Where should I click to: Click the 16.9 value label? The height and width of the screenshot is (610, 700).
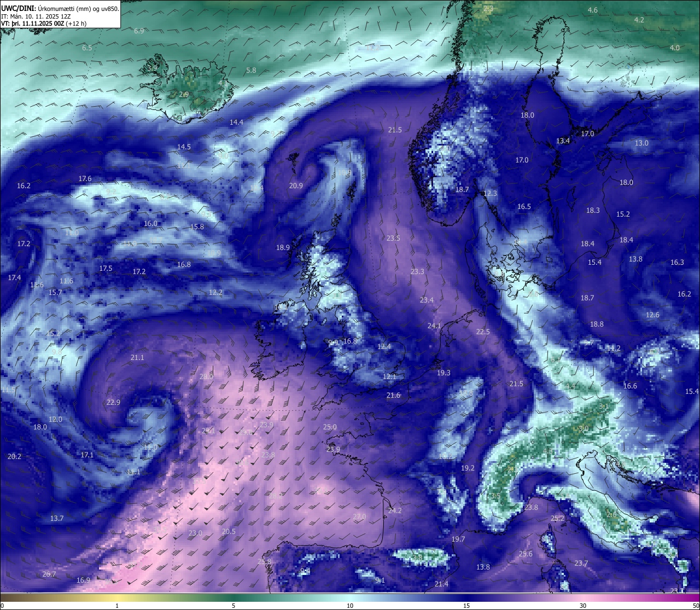pyautogui.click(x=83, y=580)
